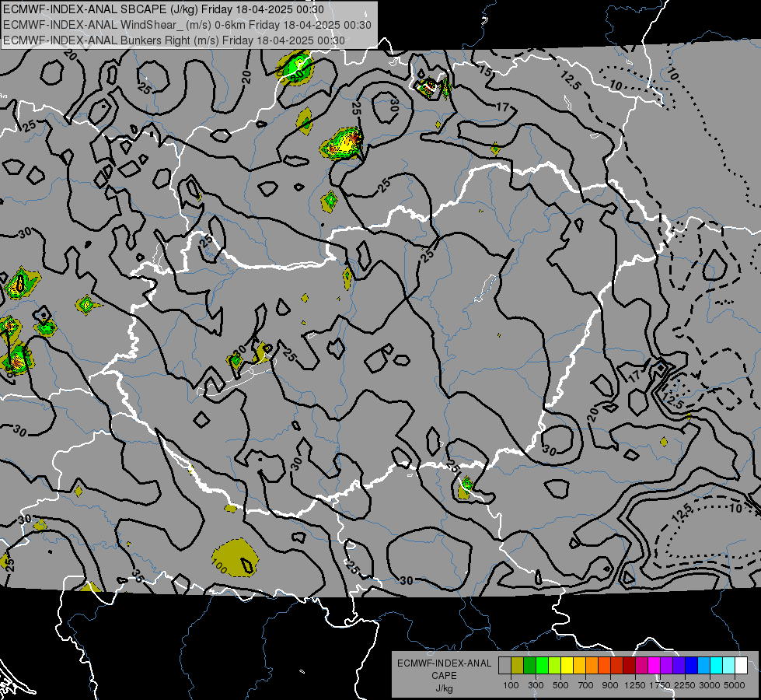761x700 pixels.
Task: Click the legend value 2250
Action: (x=685, y=685)
